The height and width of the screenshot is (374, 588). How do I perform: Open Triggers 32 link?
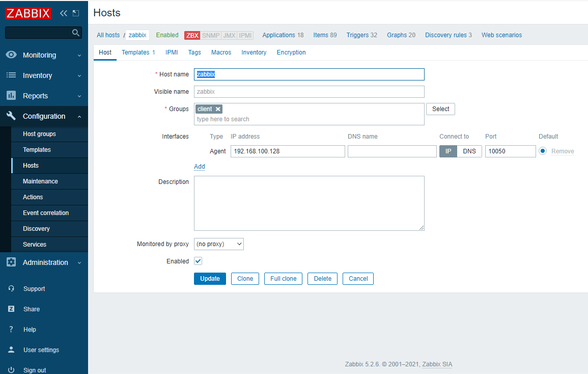pos(362,35)
